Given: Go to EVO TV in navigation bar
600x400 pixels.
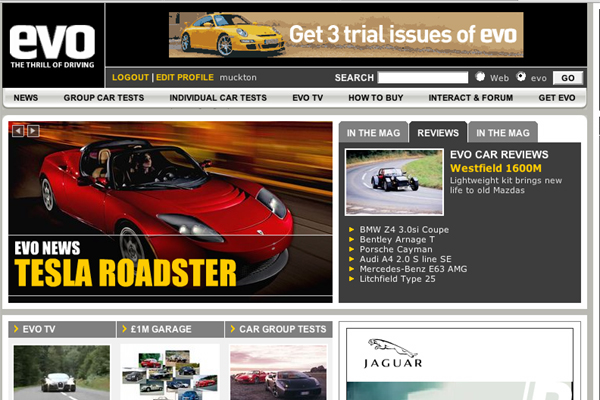Looking at the screenshot, I should click(x=308, y=98).
